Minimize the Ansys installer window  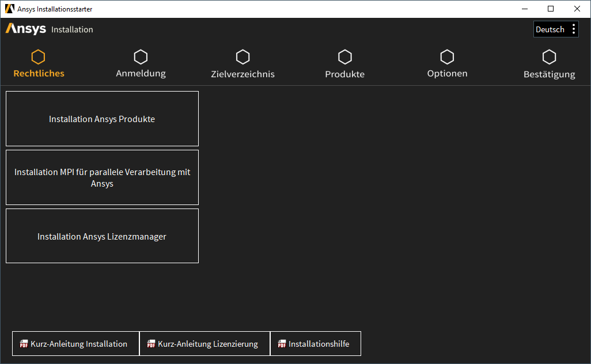(x=525, y=9)
